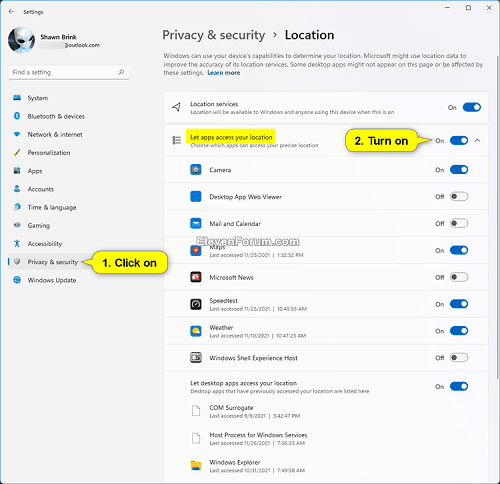500x484 pixels.
Task: Click 'Windows Explorer' entry text
Action: 235,462
